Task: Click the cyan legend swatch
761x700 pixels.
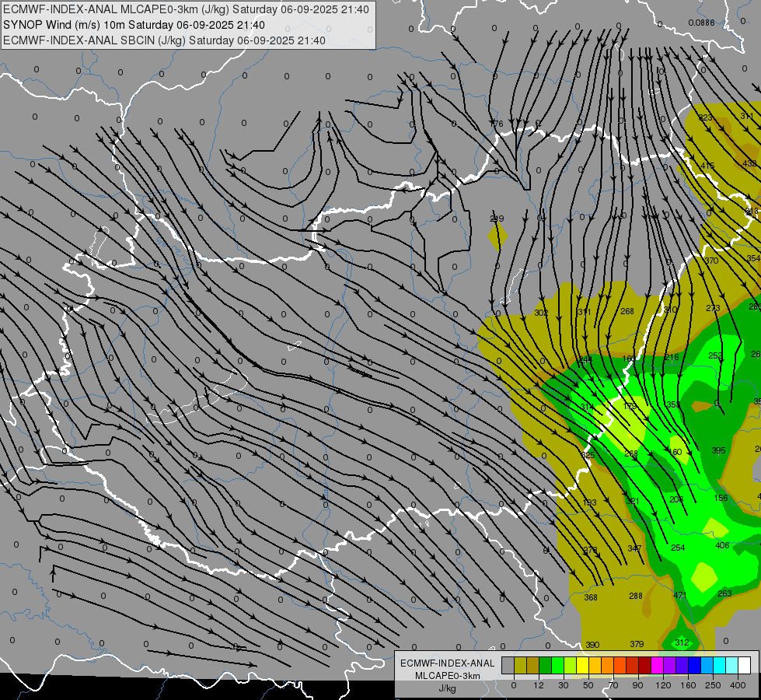Action: [x=720, y=665]
